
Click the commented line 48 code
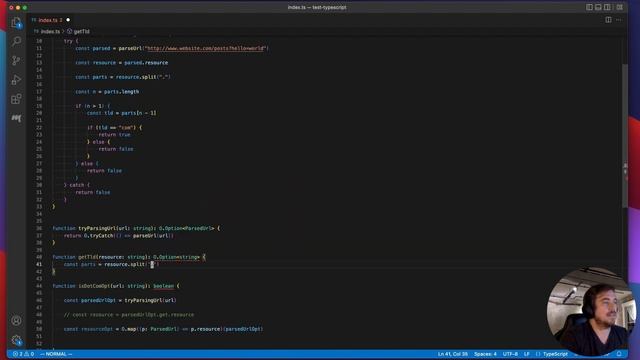pyautogui.click(x=129, y=315)
